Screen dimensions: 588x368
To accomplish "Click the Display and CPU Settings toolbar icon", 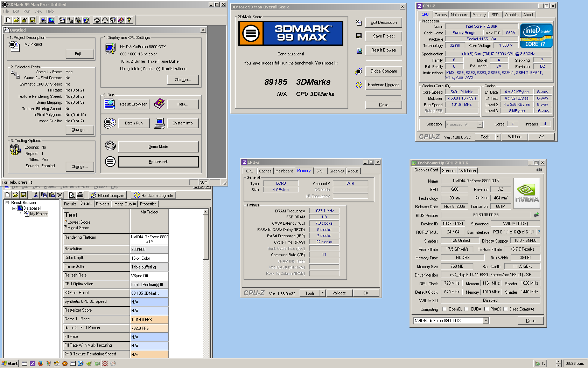I will coord(86,20).
